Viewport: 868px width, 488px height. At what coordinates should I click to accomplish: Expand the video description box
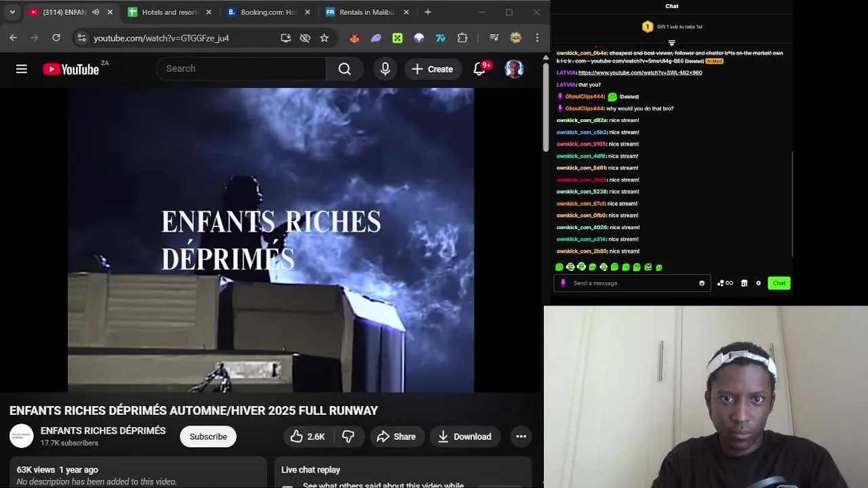pyautogui.click(x=138, y=473)
